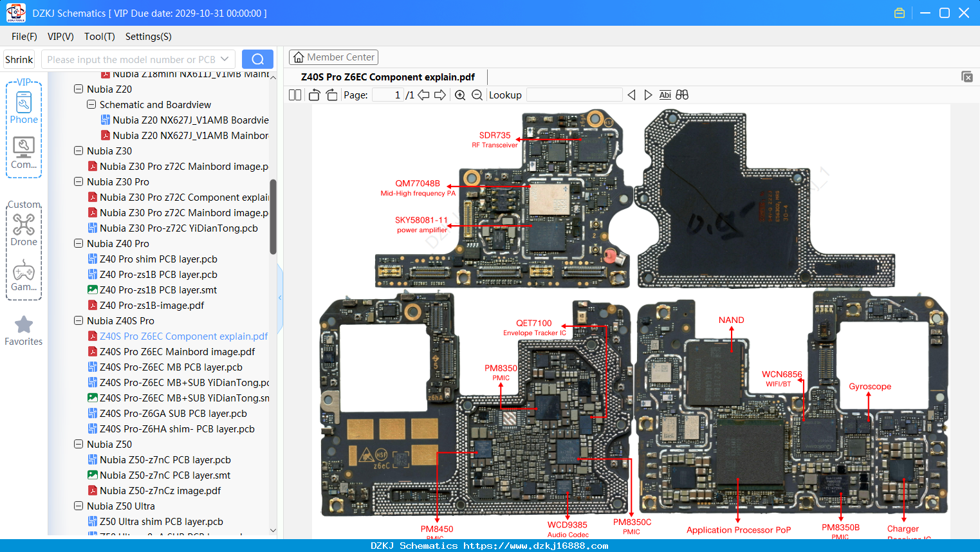Screen dimensions: 980x552
Task: Open Favorites star
Action: (x=24, y=331)
